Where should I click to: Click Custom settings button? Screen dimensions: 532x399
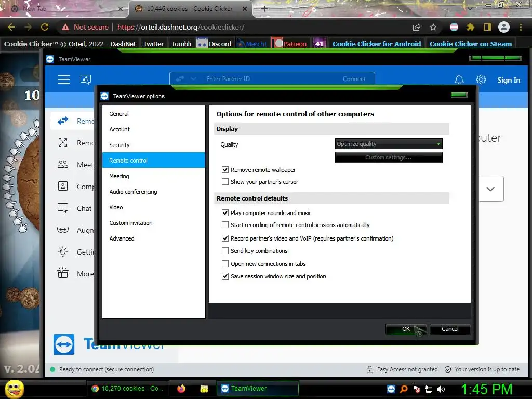(389, 157)
